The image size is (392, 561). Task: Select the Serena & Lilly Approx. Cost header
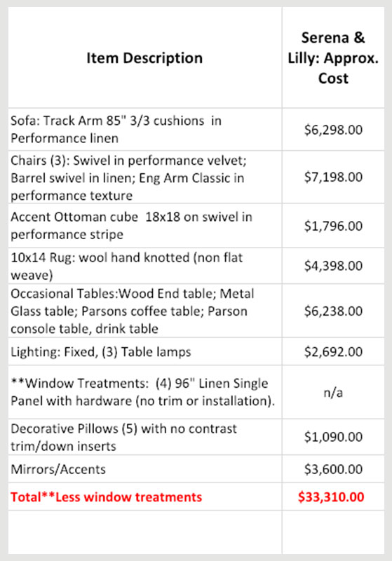point(333,58)
